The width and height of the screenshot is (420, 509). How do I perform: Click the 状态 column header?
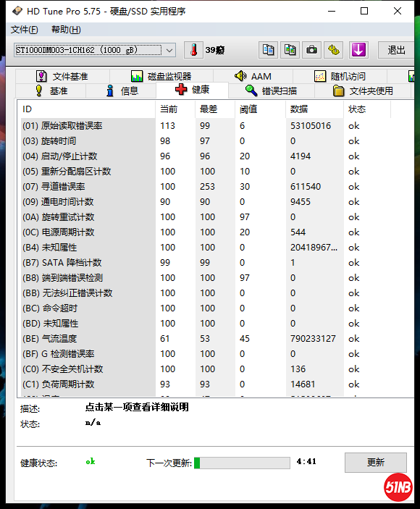367,109
